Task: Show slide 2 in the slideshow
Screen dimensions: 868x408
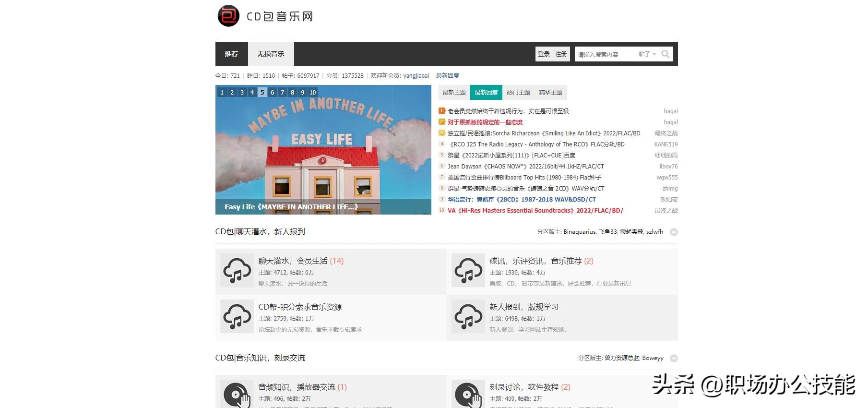Action: 232,93
